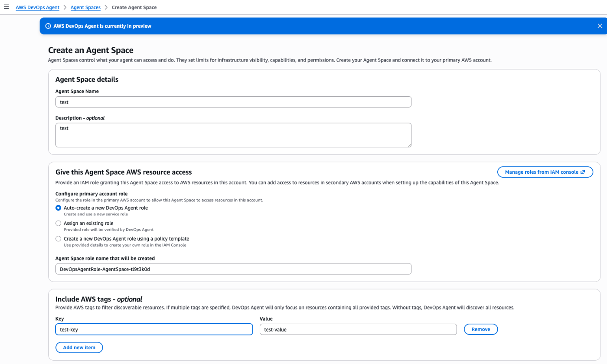The height and width of the screenshot is (364, 607).
Task: Click the AWS DevOps Agent preview banner text
Action: [102, 26]
